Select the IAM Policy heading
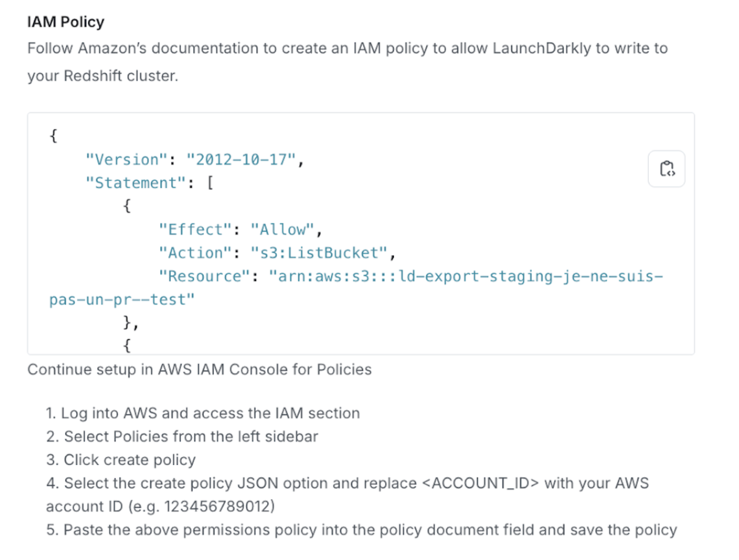This screenshot has height=560, width=739. [65, 21]
